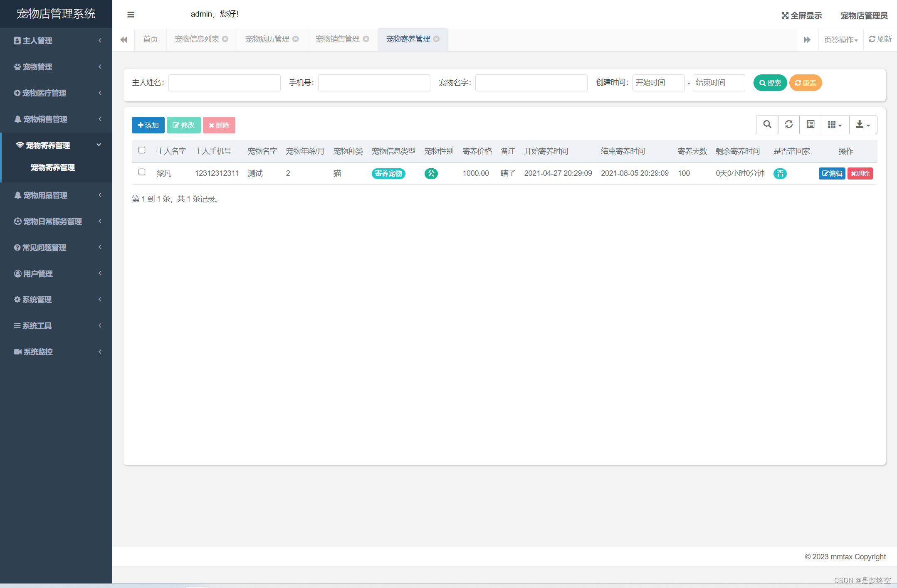Image resolution: width=897 pixels, height=588 pixels.
Task: Switch to the 宠物病历管理 tab
Action: tap(267, 39)
